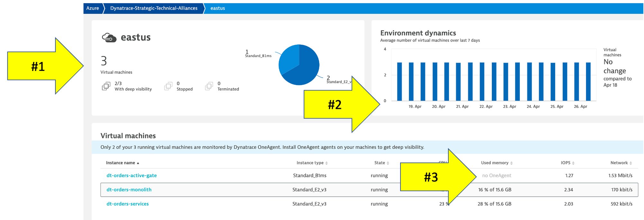Open Dynatrace-Strategic-Technical-Alliances breadcrumb

coord(154,8)
